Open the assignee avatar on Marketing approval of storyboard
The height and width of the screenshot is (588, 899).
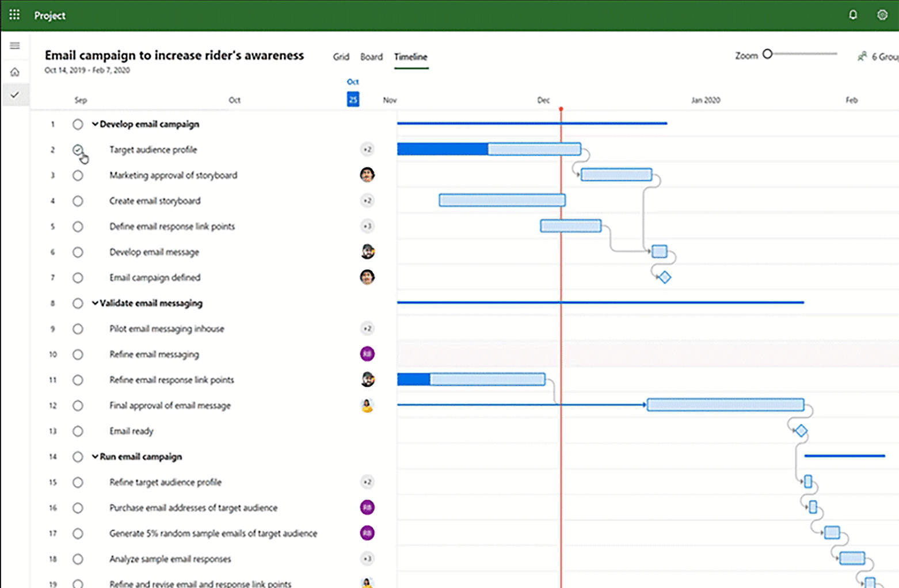point(367,175)
